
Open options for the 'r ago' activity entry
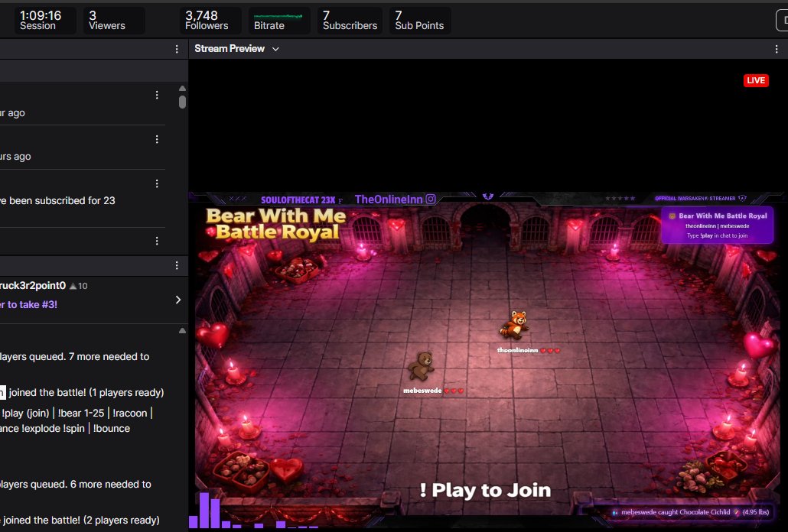[157, 95]
